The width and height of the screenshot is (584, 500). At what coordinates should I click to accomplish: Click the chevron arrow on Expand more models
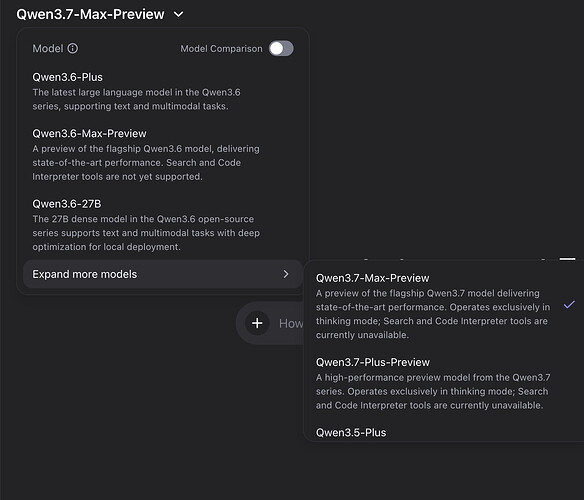click(x=286, y=274)
